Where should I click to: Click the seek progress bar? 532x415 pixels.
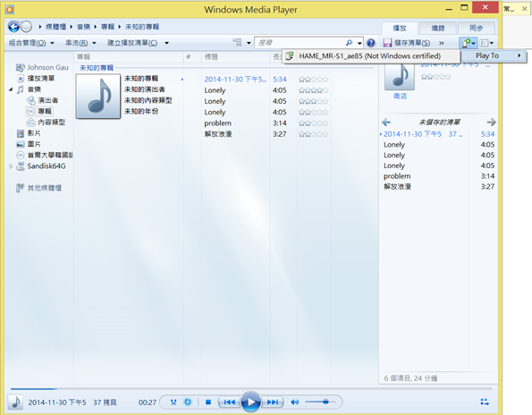point(251,388)
